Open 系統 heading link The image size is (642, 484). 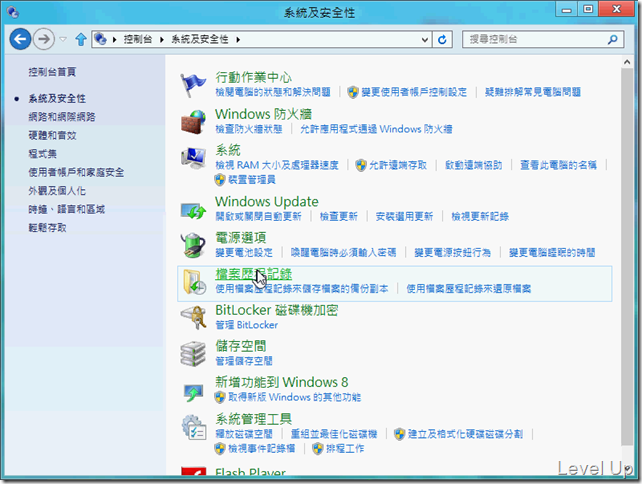pos(228,150)
